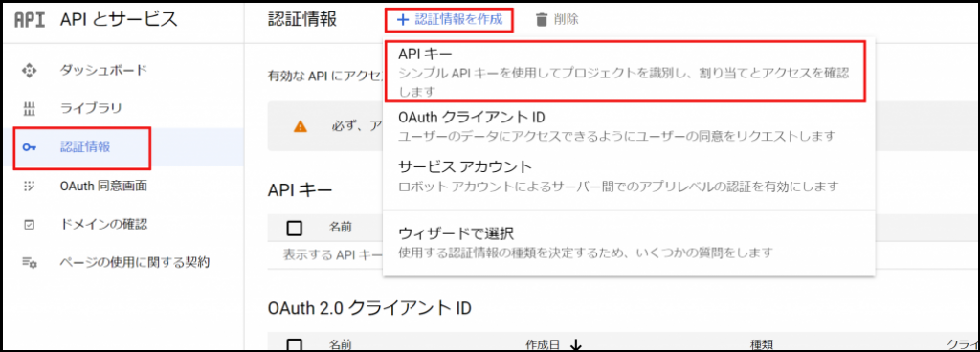The width and height of the screenshot is (980, 352).
Task: Open the 認証情報を作成 dropdown
Action: (450, 20)
